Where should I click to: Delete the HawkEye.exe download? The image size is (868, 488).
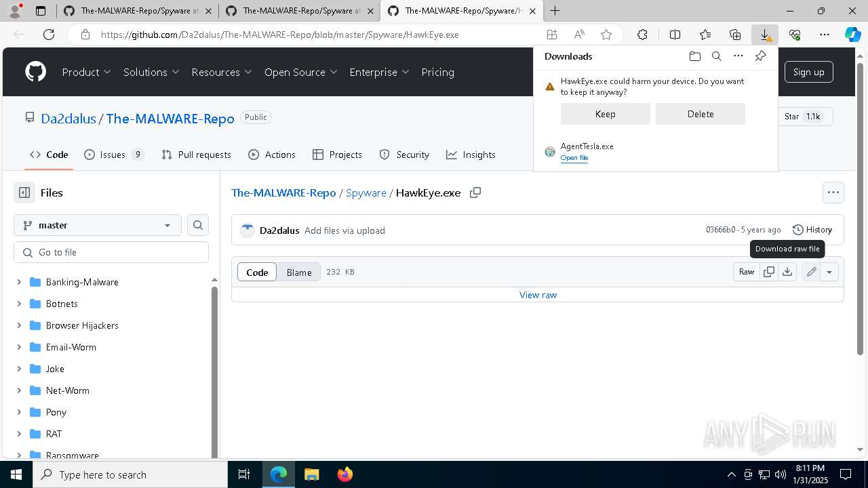coord(701,114)
